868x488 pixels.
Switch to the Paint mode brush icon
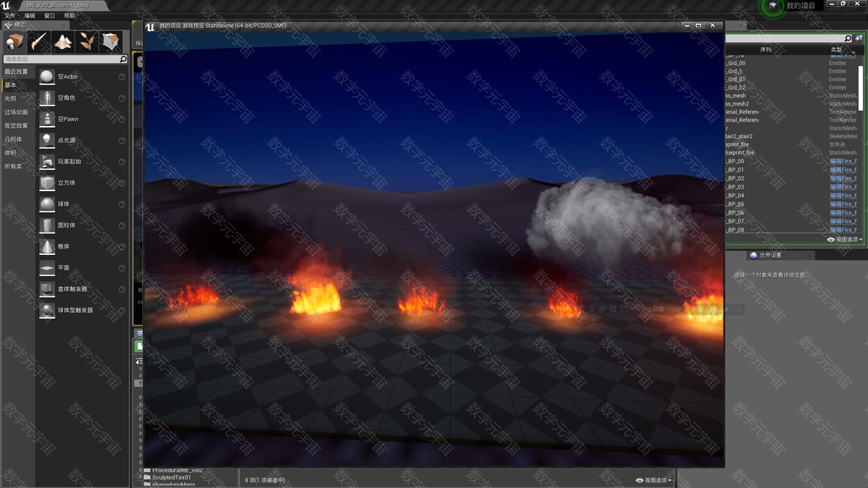pos(39,42)
